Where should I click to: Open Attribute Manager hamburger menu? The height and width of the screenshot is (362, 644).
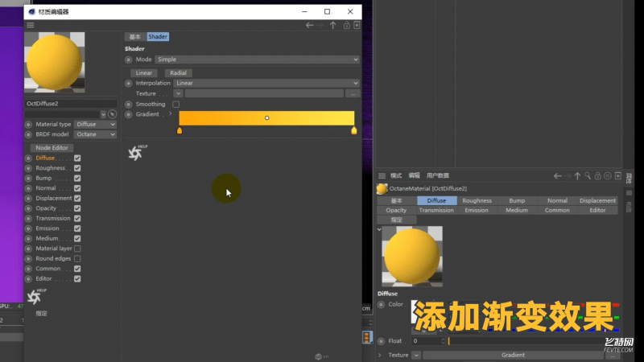click(382, 175)
